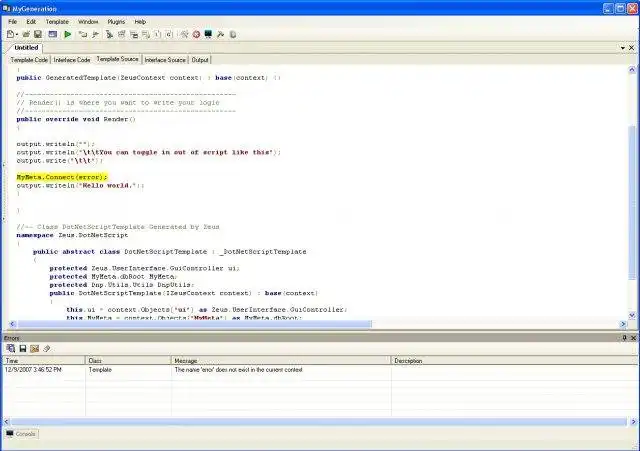Viewport: 640px width, 451px height.
Task: Switch to the Template Code tab
Action: click(x=29, y=60)
